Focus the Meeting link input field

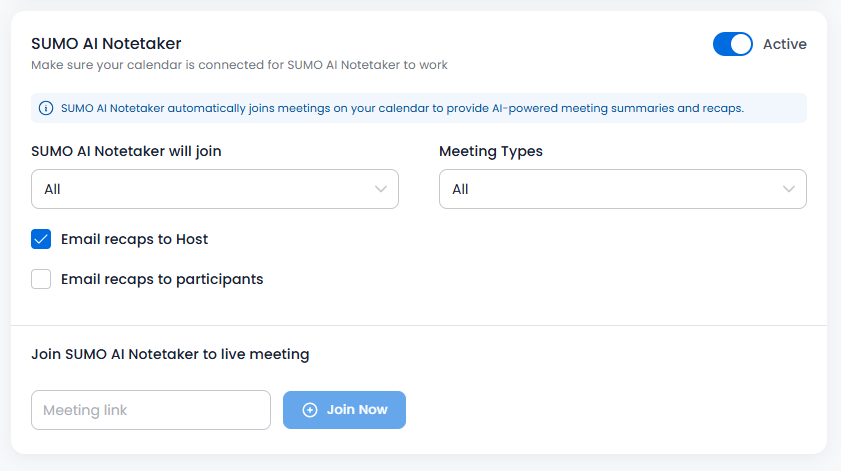(151, 410)
